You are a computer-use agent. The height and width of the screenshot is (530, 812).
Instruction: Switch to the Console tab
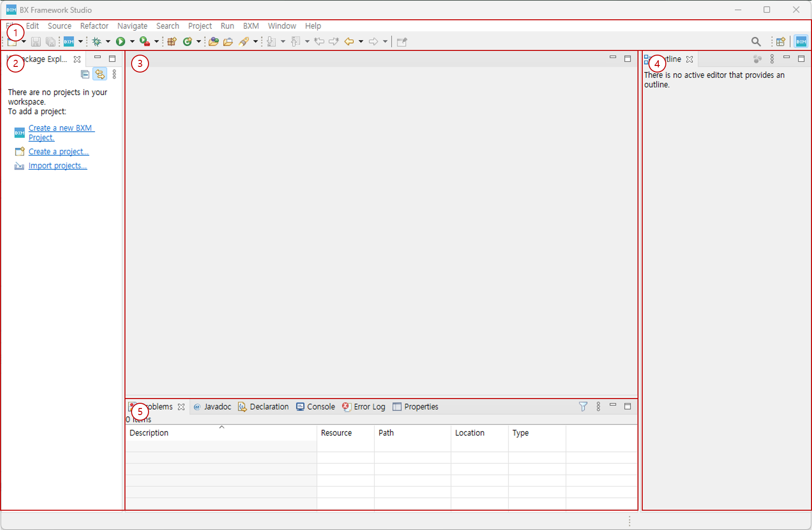[x=315, y=407]
